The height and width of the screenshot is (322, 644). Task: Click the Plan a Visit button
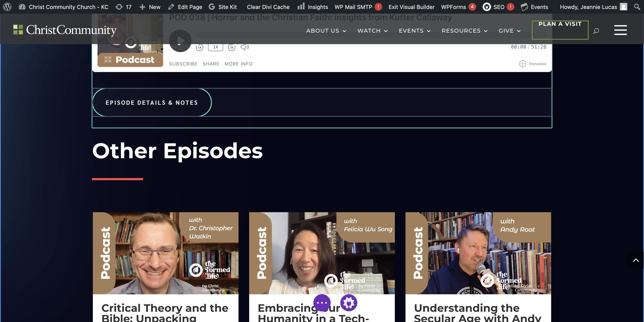point(560,30)
